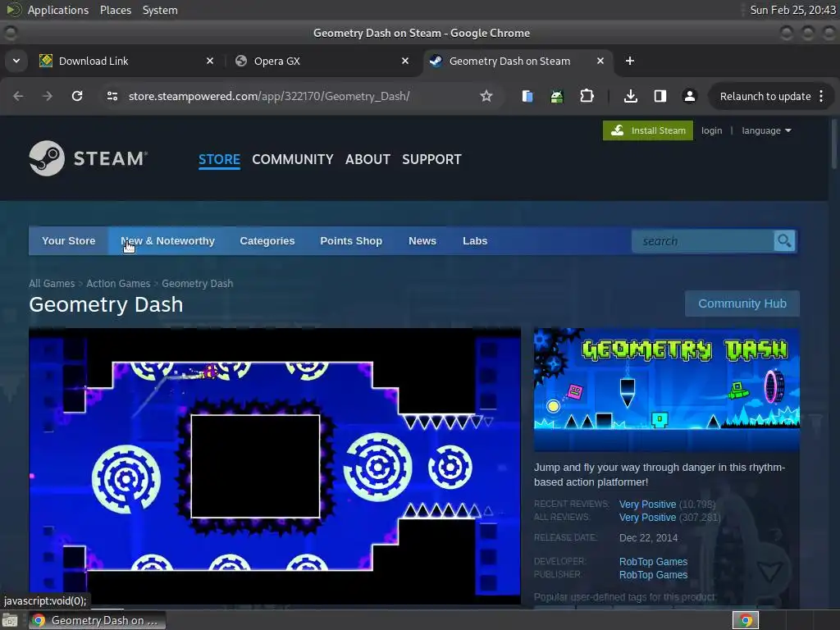
Task: Bookmark this page with the star icon
Action: point(486,96)
